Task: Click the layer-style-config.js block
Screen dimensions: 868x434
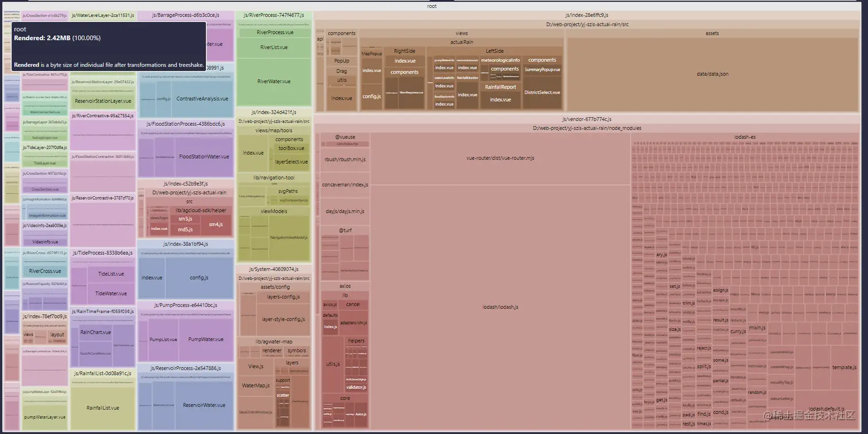Action: 284,319
